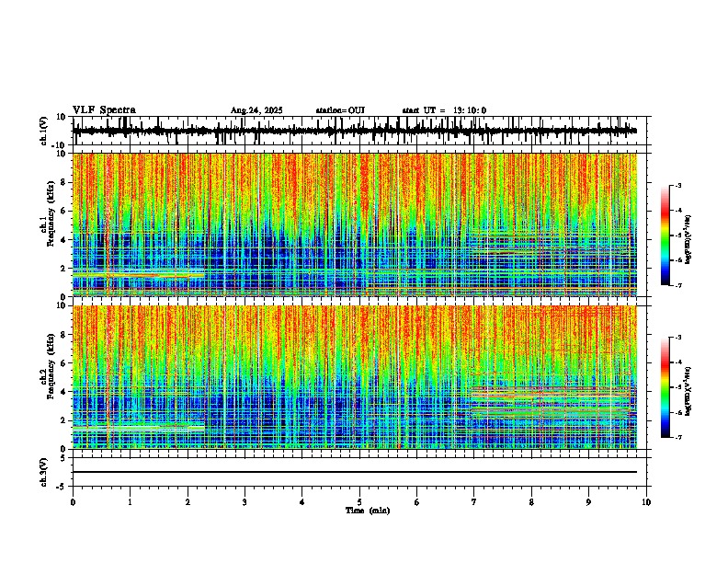Image resolution: width=728 pixels, height=563 pixels.
Task: Click the "start UT = 13:10:0" header text
Action: (x=444, y=110)
